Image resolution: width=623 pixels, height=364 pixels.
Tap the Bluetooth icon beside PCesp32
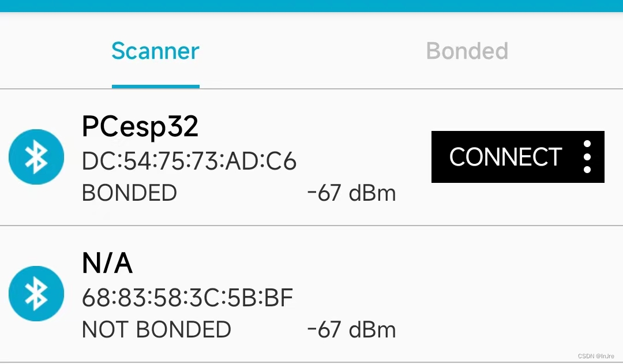point(36,157)
